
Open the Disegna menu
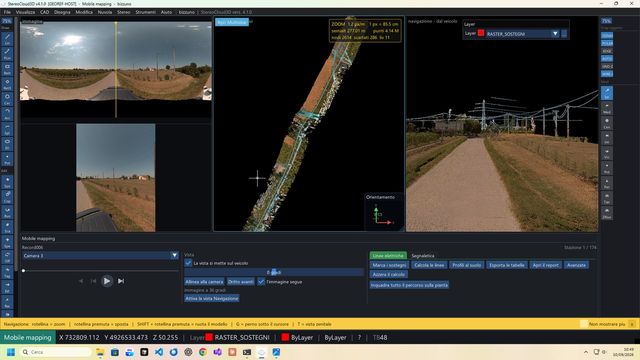[x=62, y=12]
